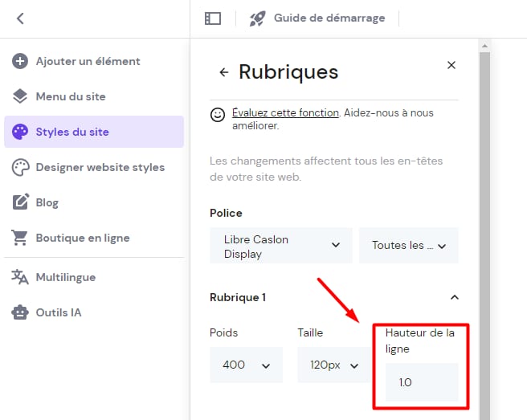Toggle the sidebar panel layout icon
Viewport: 527px width, 420px height.
point(213,18)
